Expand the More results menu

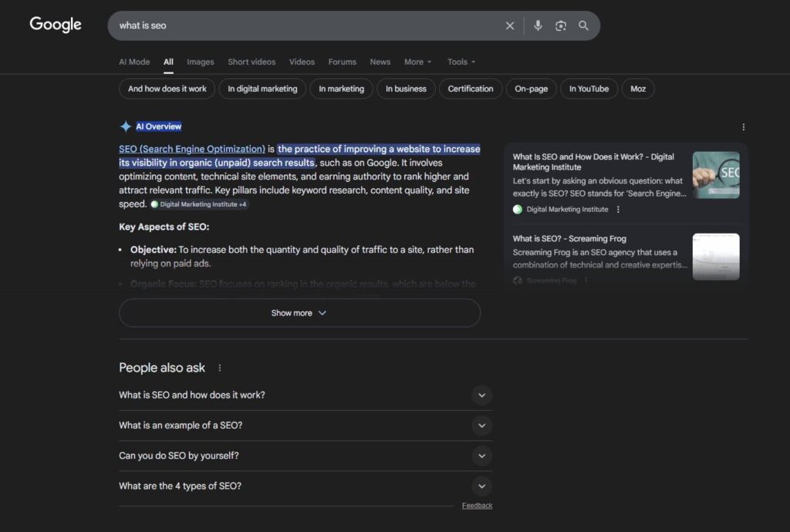coord(417,62)
